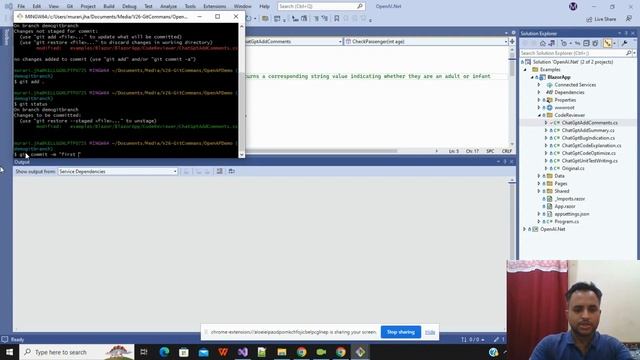Open the Extensions menu
The height and width of the screenshot is (360, 640).
[x=214, y=7]
